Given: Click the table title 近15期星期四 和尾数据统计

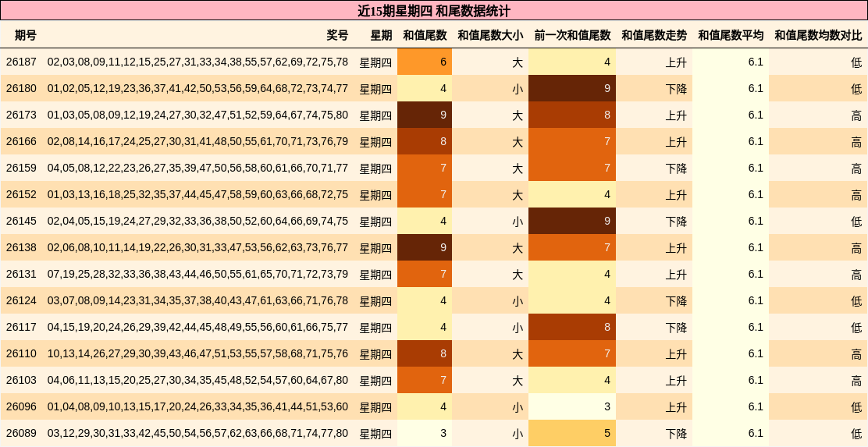Looking at the screenshot, I should pyautogui.click(x=433, y=10).
